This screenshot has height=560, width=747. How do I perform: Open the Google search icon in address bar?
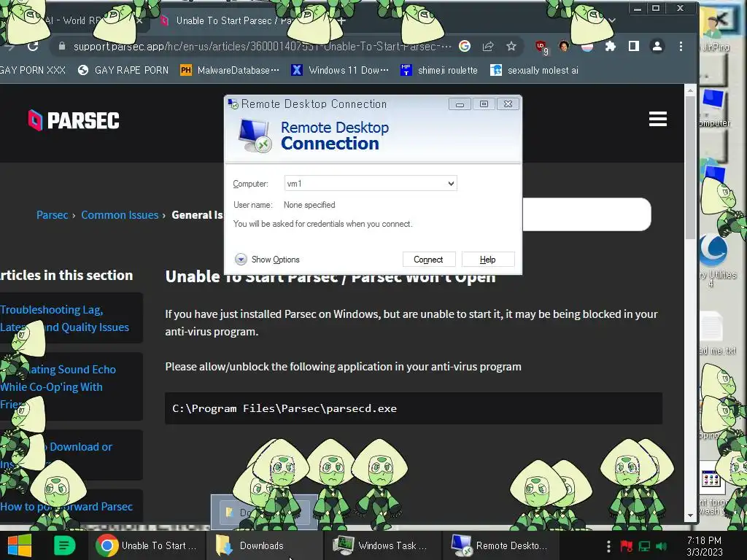465,46
